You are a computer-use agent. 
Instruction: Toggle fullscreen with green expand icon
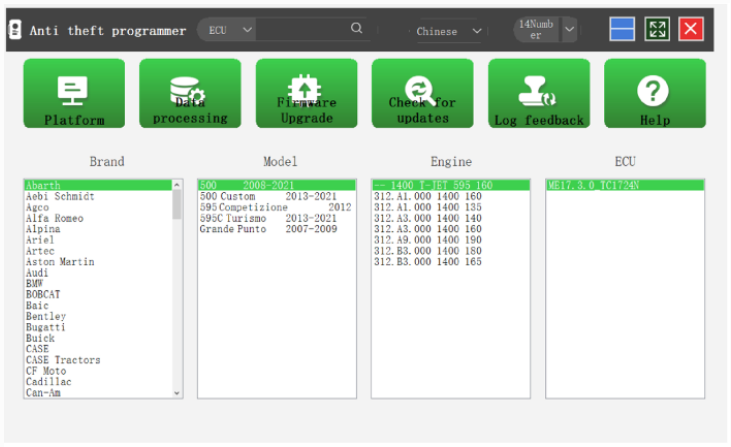(x=656, y=29)
